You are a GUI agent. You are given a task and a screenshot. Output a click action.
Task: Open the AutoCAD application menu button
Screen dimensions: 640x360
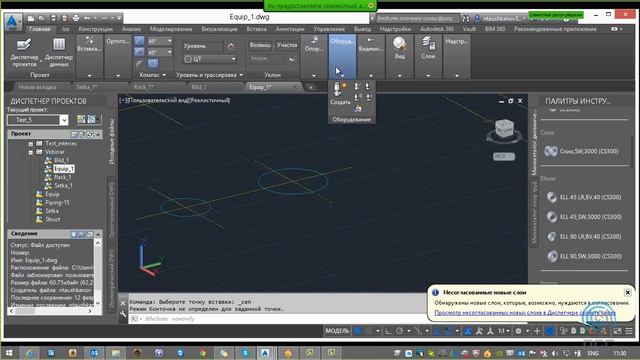(x=13, y=22)
